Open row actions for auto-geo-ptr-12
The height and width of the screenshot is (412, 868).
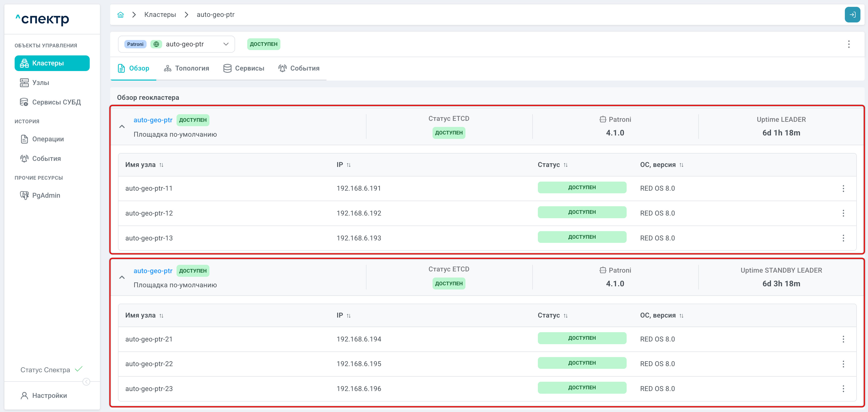coord(843,213)
